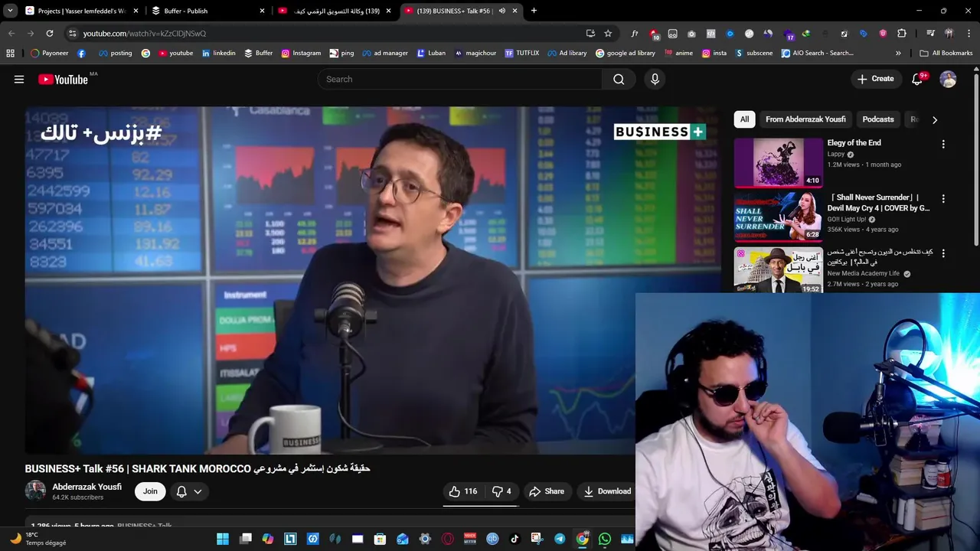Screen dimensions: 980x551
Task: Open options for New Media Academy Life video
Action: 943,253
